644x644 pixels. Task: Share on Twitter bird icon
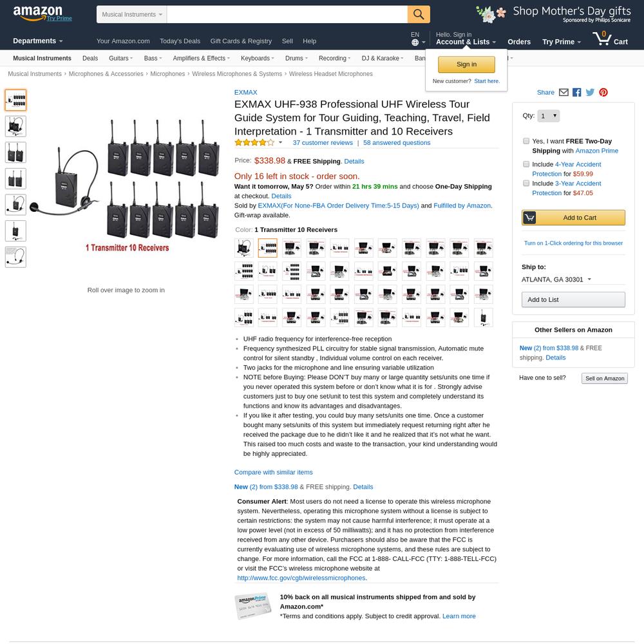590,92
